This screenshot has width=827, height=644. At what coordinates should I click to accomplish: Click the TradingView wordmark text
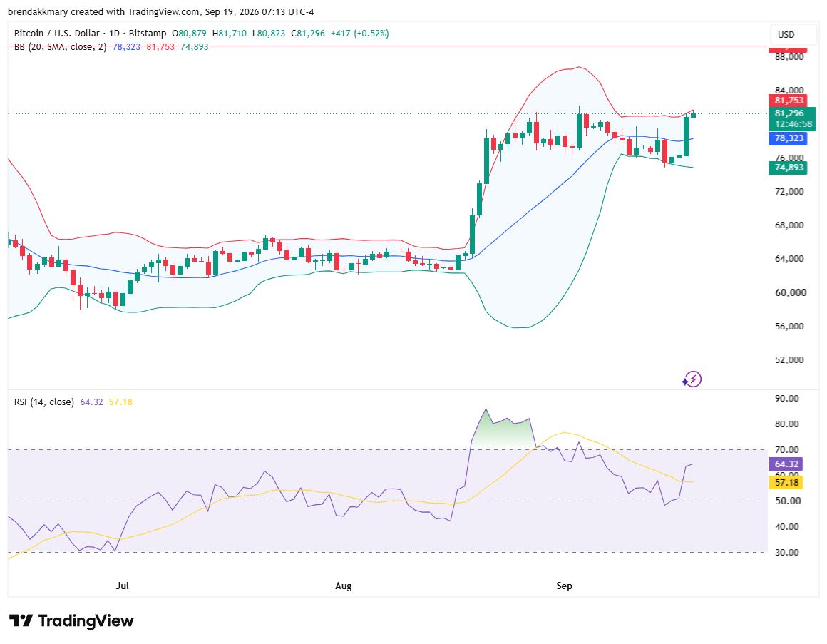pos(86,620)
